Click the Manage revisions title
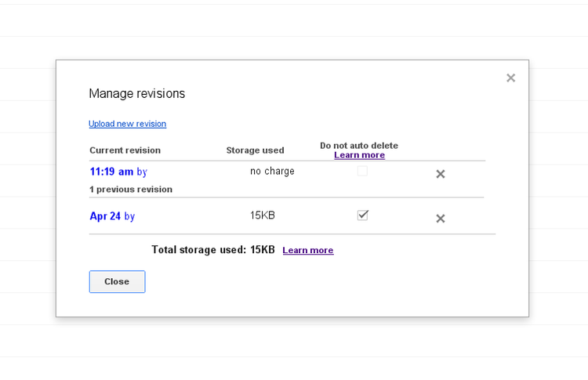The width and height of the screenshot is (588, 380). pos(136,94)
